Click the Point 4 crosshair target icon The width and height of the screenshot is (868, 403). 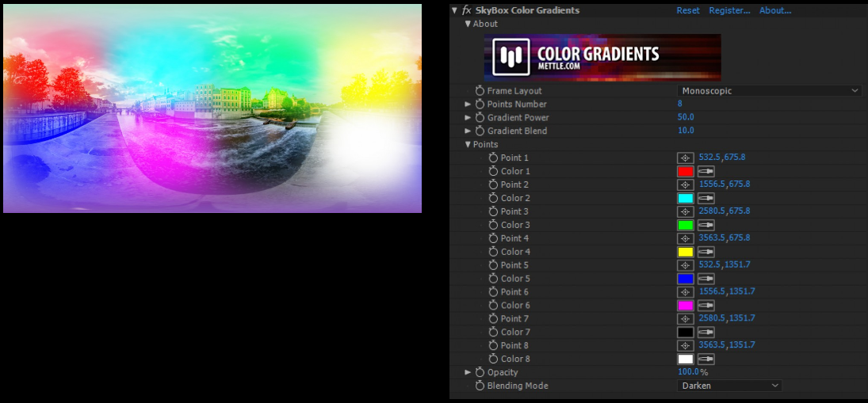pyautogui.click(x=686, y=238)
